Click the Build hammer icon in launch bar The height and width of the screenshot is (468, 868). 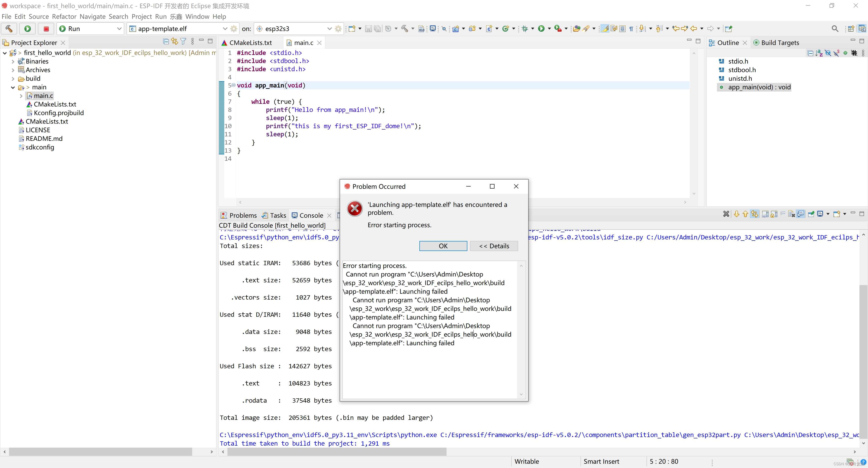click(9, 29)
